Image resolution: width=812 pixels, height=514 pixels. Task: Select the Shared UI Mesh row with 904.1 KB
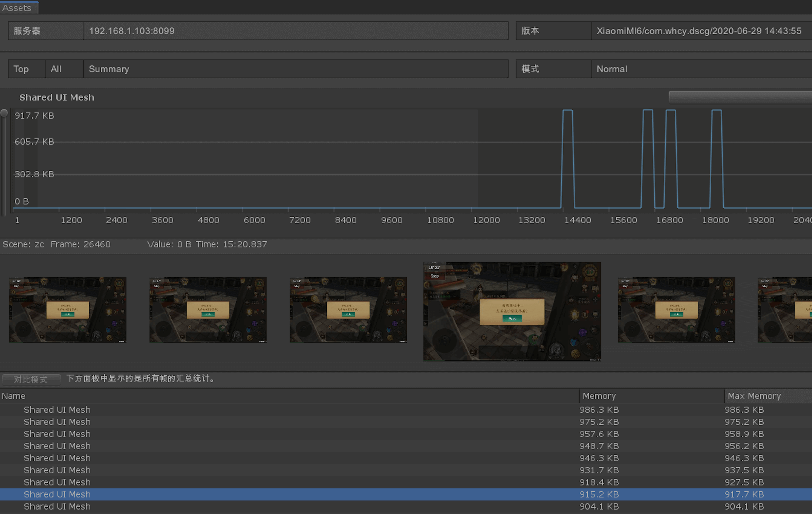pos(57,506)
